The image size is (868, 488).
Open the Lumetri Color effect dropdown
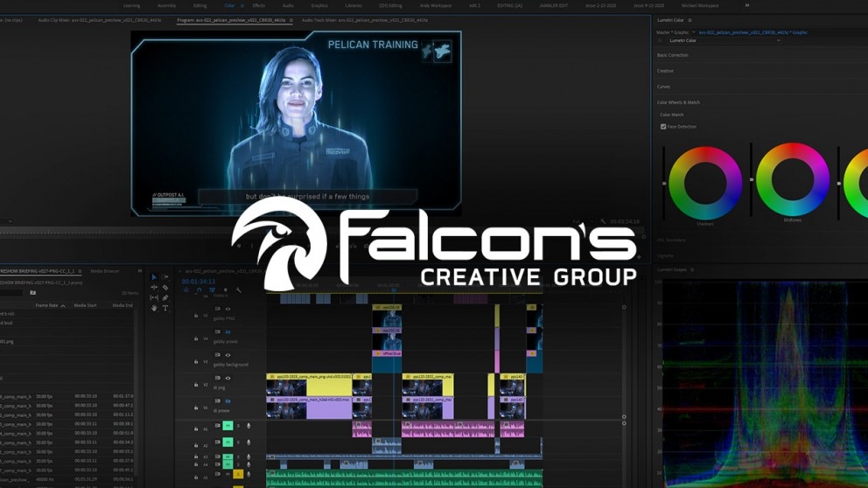724,40
